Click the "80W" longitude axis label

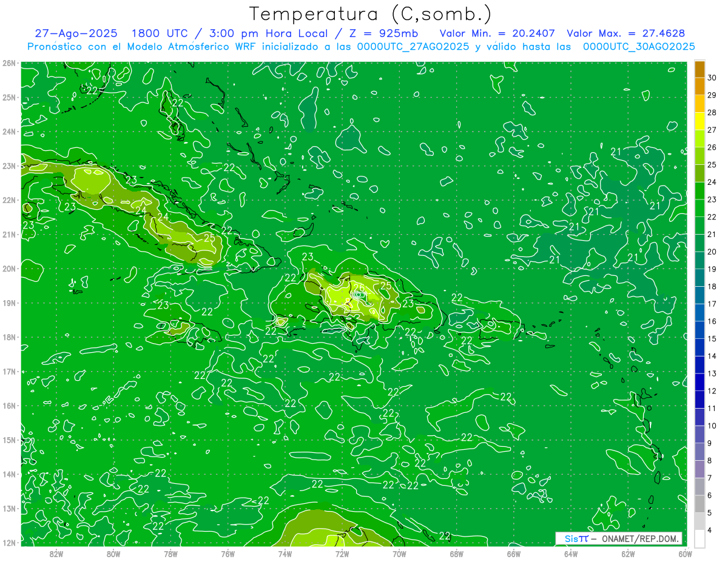click(x=113, y=554)
